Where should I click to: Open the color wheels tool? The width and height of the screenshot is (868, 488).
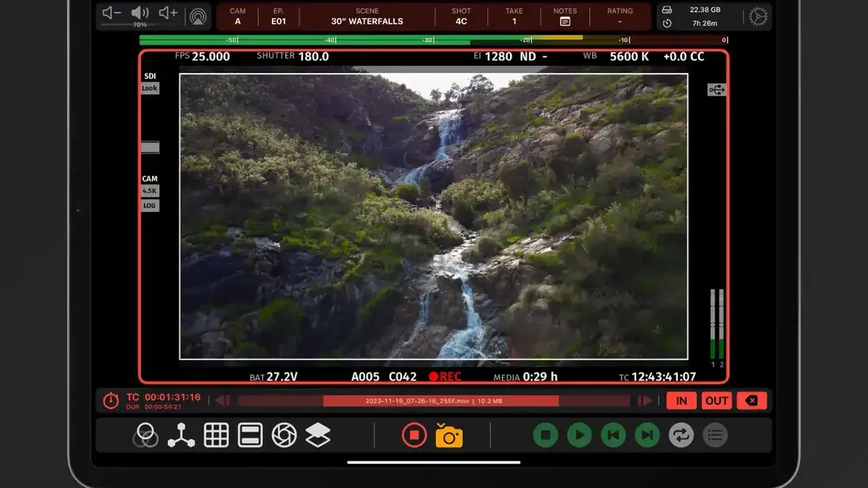pos(146,436)
